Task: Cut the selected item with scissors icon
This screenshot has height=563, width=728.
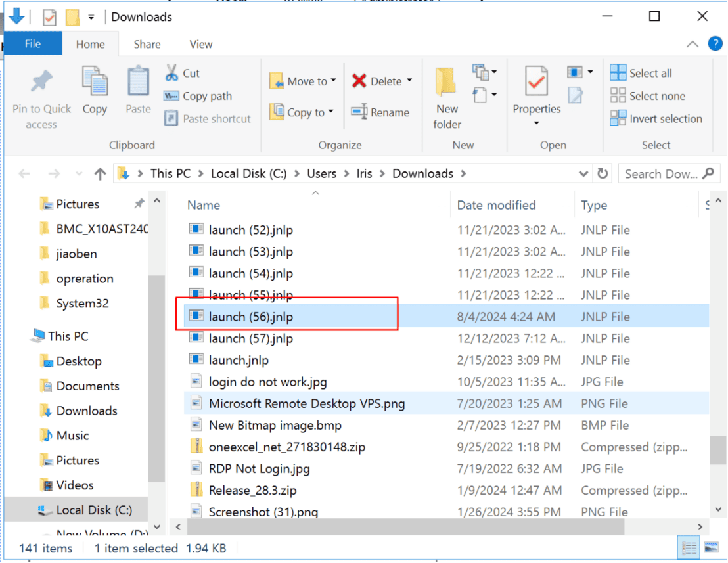Action: pyautogui.click(x=171, y=73)
